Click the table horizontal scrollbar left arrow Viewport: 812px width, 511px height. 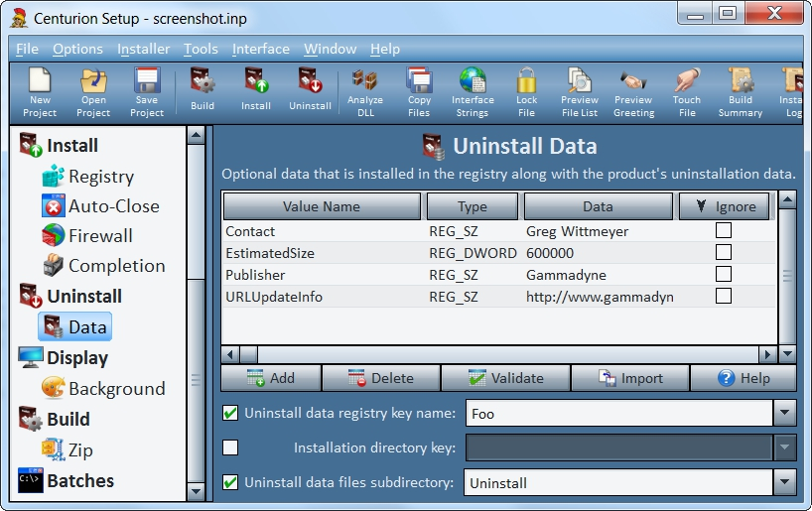click(230, 354)
